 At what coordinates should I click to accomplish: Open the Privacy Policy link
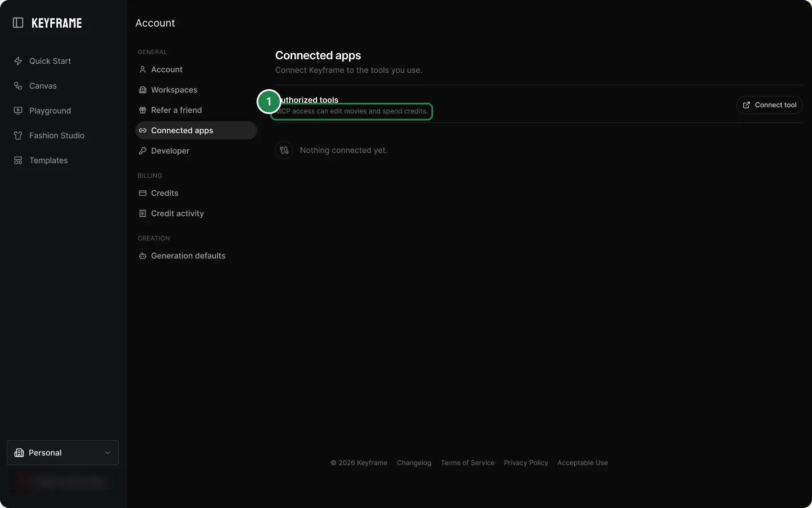coord(526,463)
